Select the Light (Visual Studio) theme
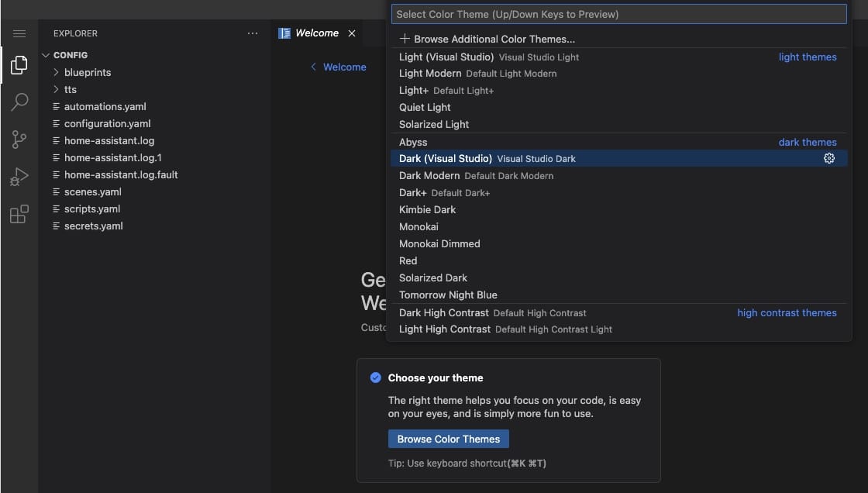The height and width of the screenshot is (493, 868). 619,57
